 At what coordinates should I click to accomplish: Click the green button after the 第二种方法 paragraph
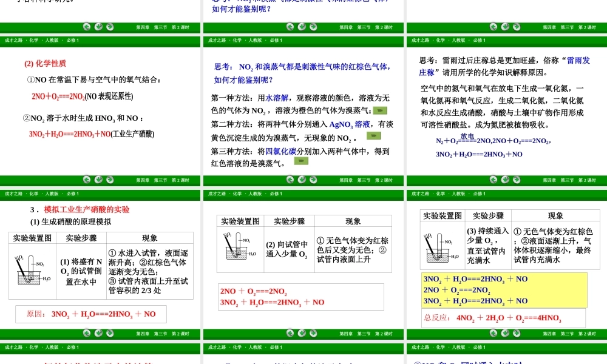(373, 136)
